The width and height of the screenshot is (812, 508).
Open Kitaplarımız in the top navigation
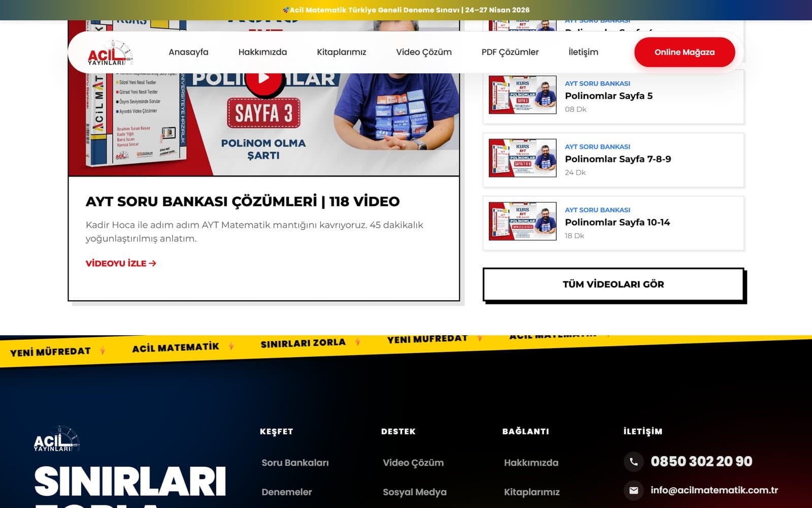342,52
